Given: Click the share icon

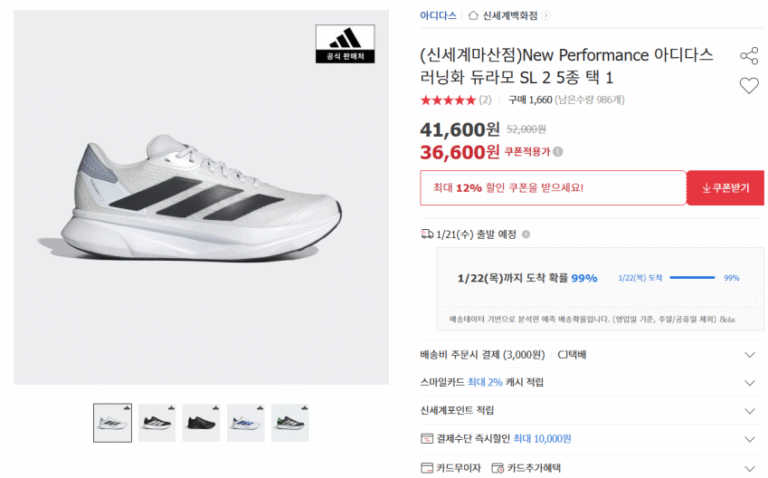Looking at the screenshot, I should tap(749, 55).
